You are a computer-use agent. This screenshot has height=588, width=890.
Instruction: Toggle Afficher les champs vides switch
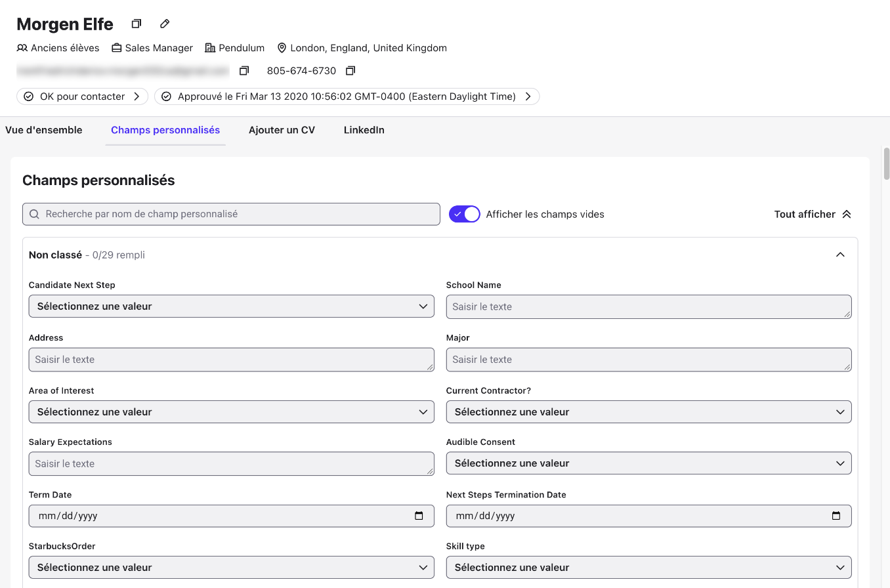pos(465,214)
